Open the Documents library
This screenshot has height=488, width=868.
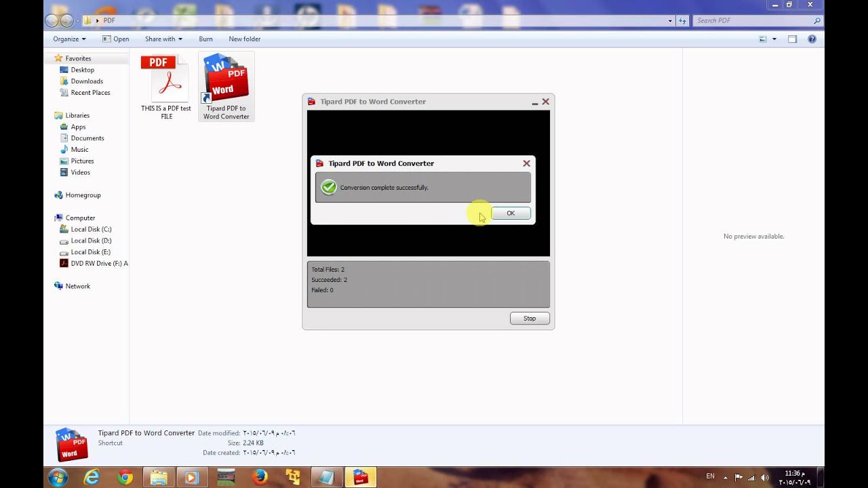pyautogui.click(x=87, y=138)
